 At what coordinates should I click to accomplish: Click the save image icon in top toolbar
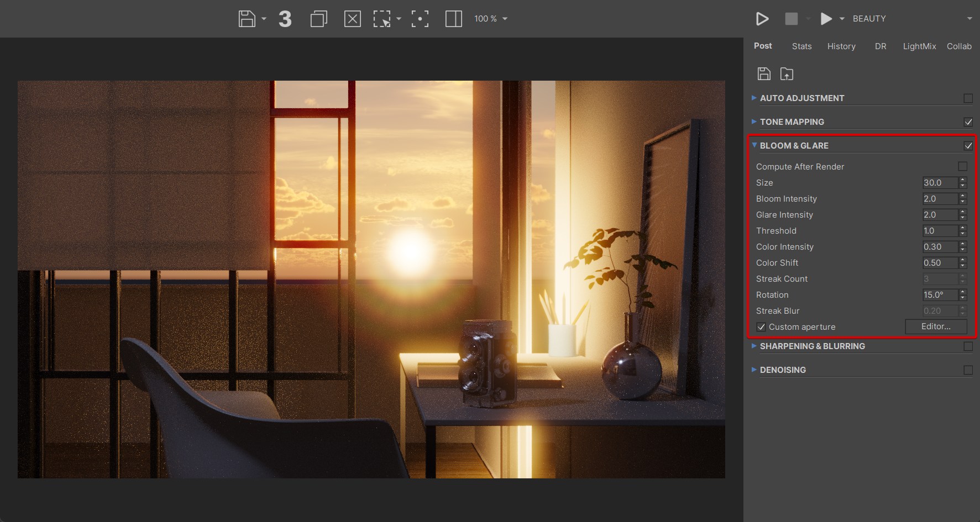[247, 19]
